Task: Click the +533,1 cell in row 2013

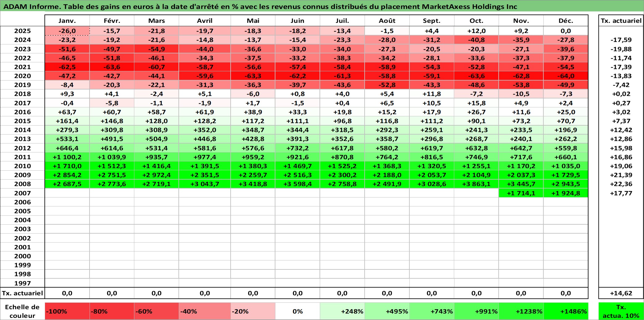Action: pos(67,139)
